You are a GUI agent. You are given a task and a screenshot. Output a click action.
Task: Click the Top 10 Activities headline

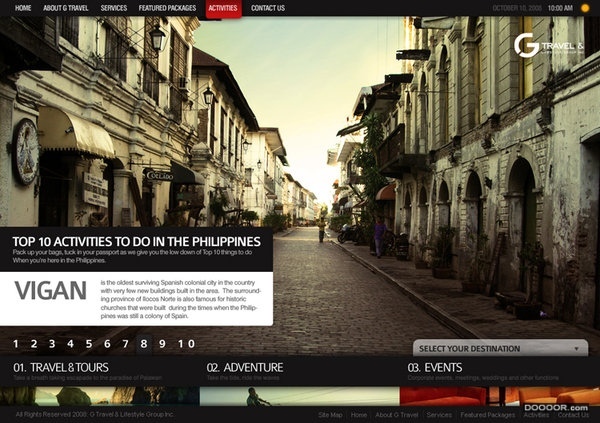[137, 242]
